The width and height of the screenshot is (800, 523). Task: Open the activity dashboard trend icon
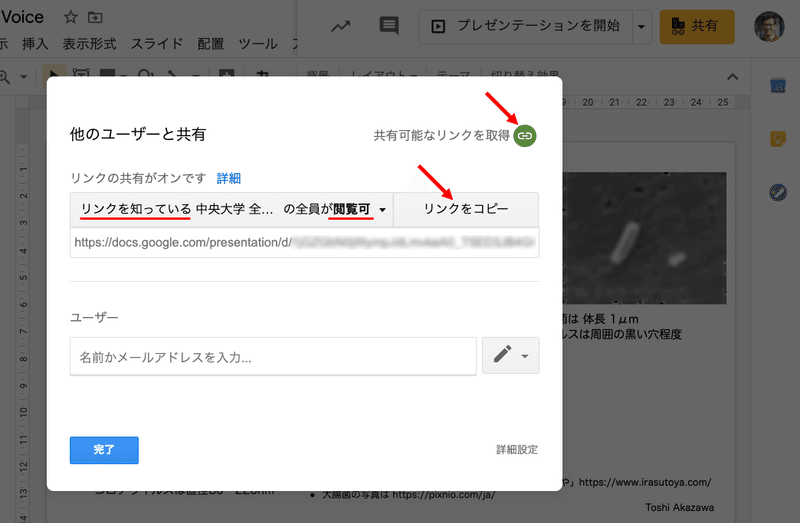point(340,26)
